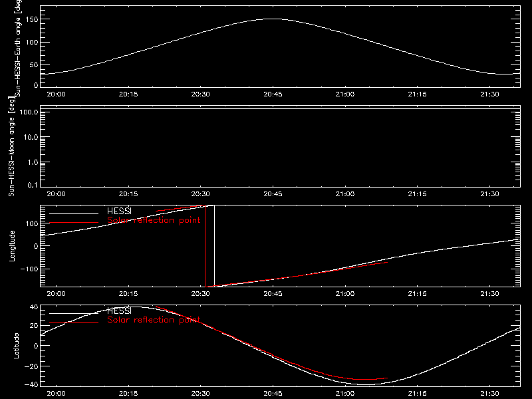Click the red legend line in Latitude plot
Screen dimensions: 532x399
coord(74,323)
